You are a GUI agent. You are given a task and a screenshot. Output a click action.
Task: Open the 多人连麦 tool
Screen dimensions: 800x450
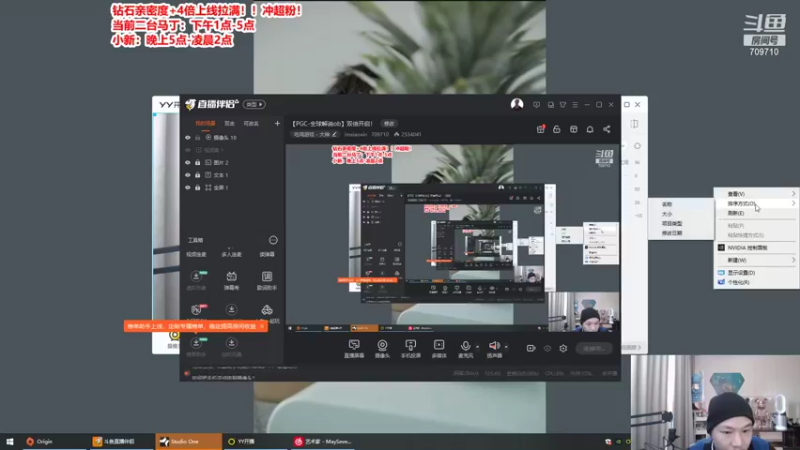[x=231, y=254]
